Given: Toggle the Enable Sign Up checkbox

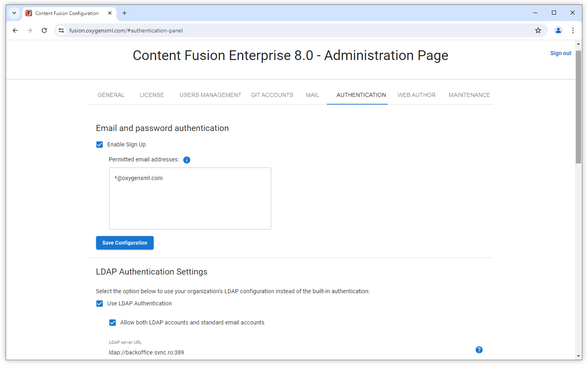Looking at the screenshot, I should [99, 144].
